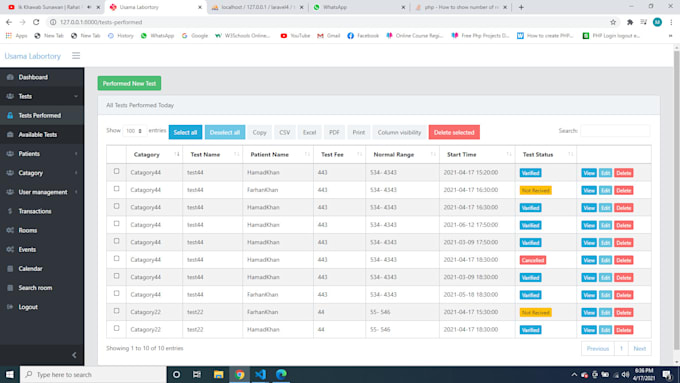Open the Show entries count dropdown
The height and width of the screenshot is (383, 680).
[x=134, y=131]
